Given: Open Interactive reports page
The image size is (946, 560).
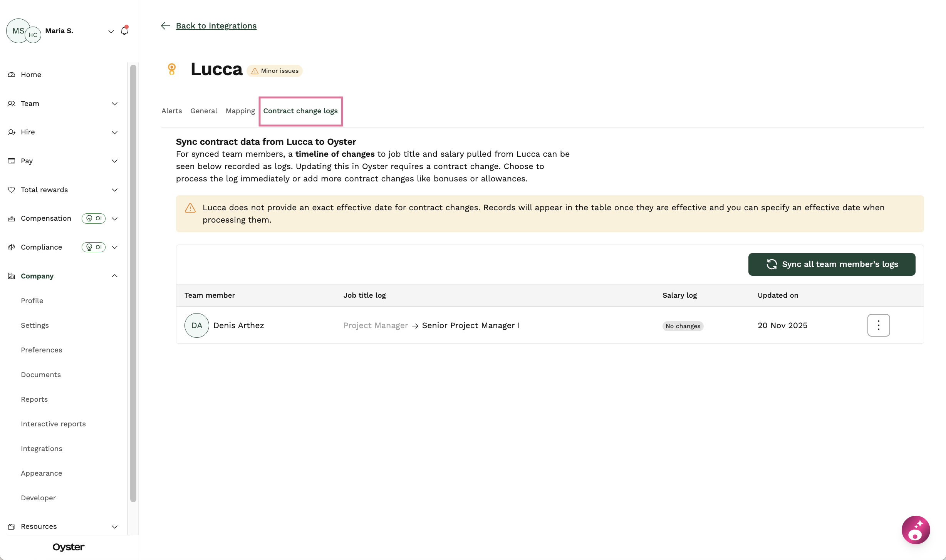Looking at the screenshot, I should coord(53,424).
